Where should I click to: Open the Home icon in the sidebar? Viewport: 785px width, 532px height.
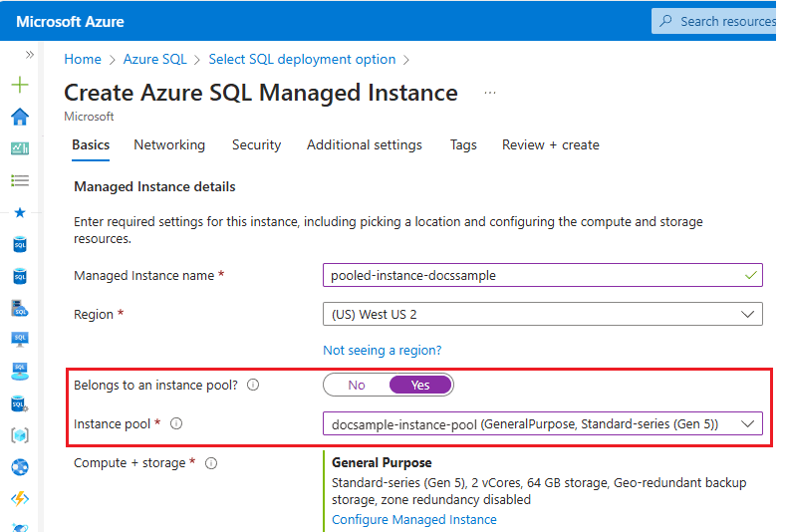click(20, 117)
